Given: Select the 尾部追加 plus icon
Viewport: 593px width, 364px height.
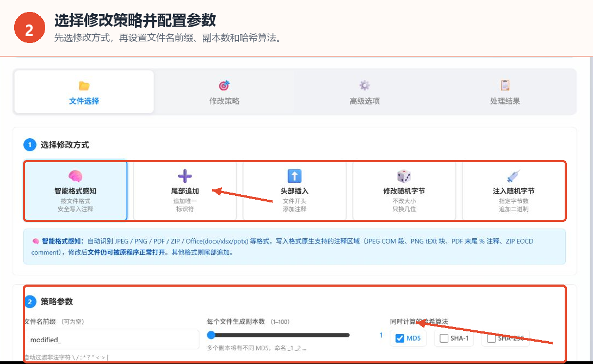Looking at the screenshot, I should coord(185,176).
